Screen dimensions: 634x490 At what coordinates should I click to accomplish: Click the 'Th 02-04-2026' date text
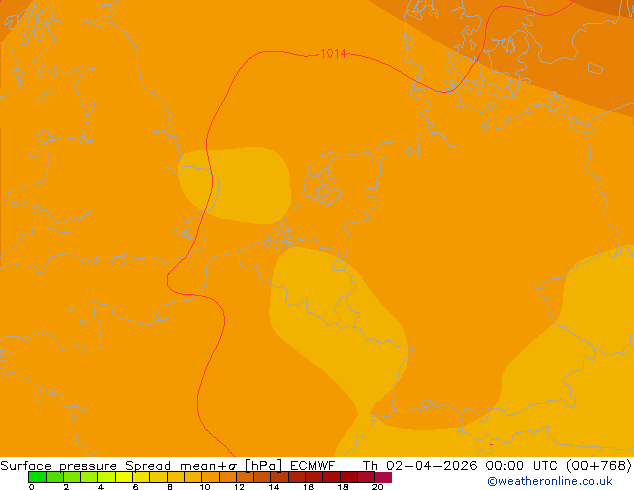point(420,466)
